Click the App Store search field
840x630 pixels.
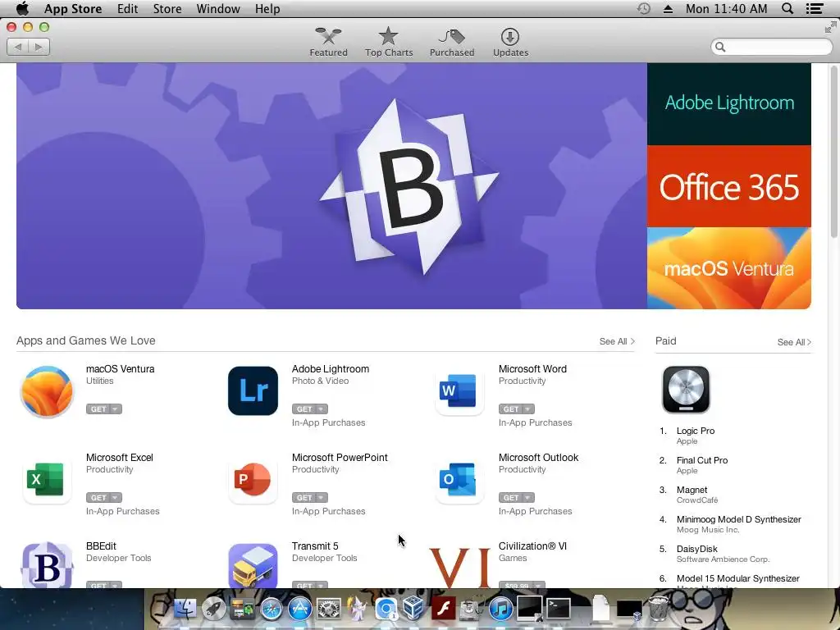771,47
